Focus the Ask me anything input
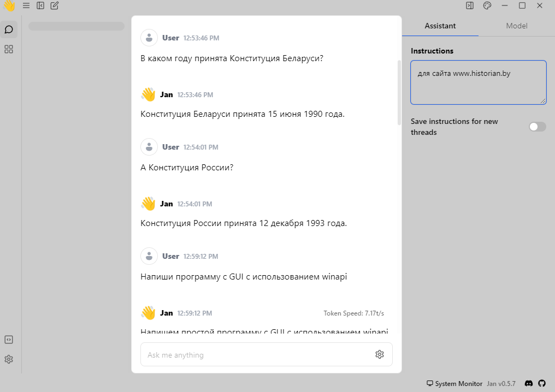Image resolution: width=555 pixels, height=392 pixels. coord(257,355)
